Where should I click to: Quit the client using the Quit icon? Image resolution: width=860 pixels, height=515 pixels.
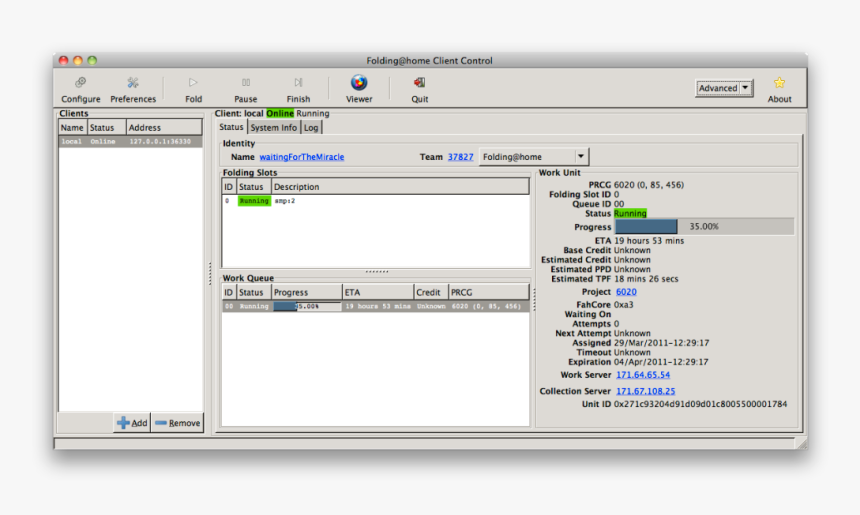[420, 83]
